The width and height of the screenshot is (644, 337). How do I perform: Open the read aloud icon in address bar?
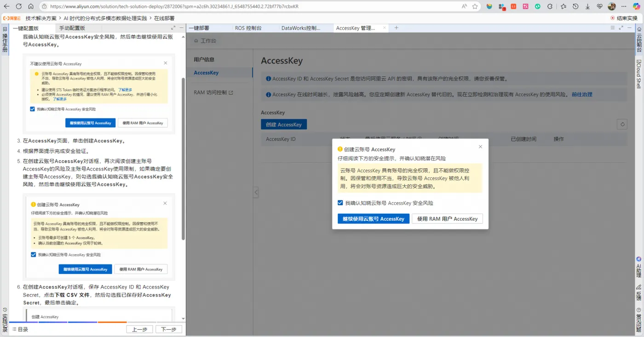pos(465,6)
